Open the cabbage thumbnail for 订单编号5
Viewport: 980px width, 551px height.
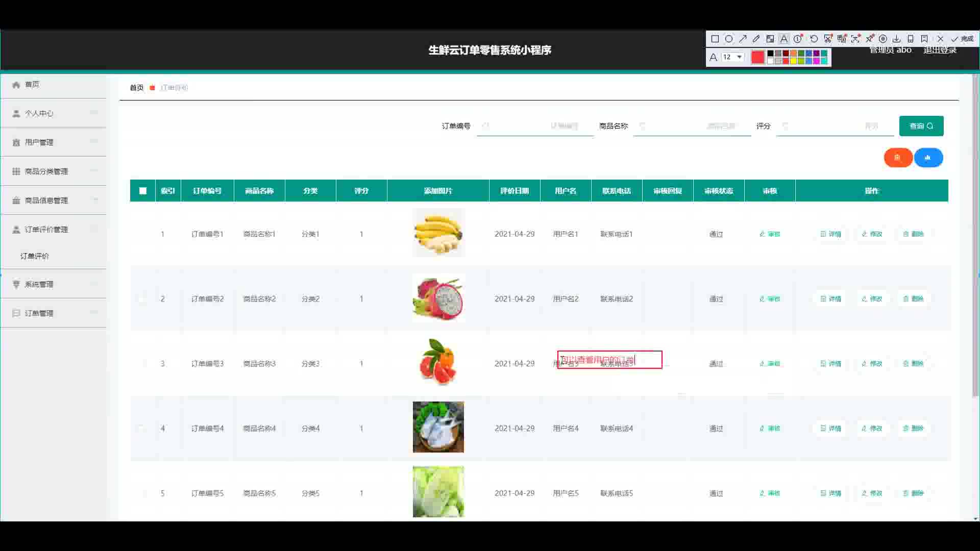tap(438, 492)
